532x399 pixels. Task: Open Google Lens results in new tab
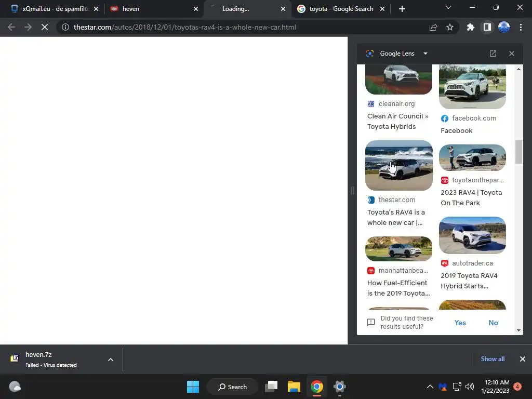coord(493,54)
